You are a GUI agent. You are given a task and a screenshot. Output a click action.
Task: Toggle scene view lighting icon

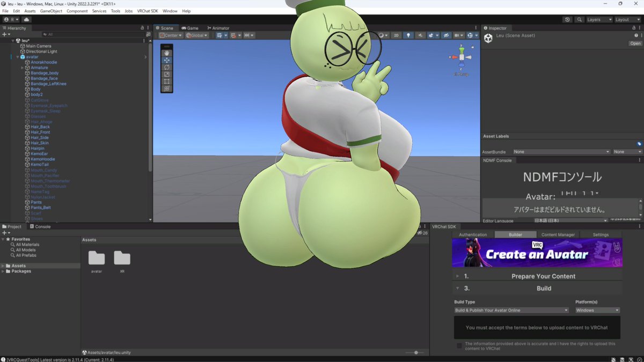coord(408,35)
